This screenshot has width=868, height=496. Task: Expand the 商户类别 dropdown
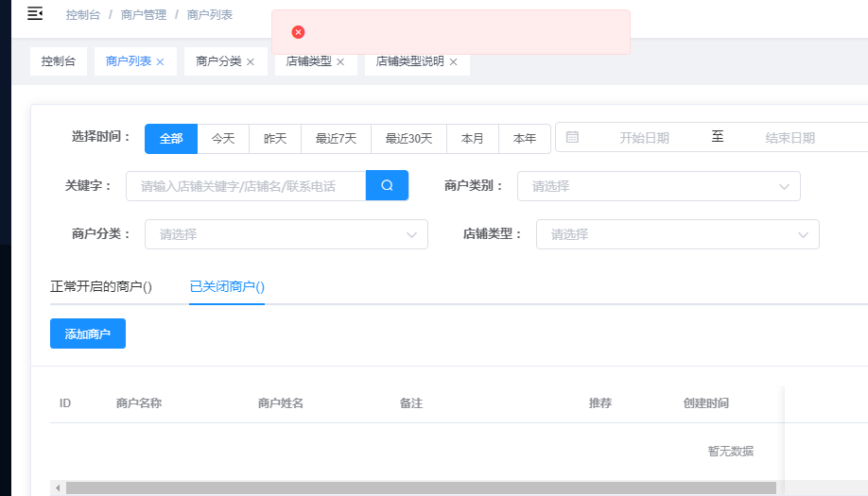coord(658,186)
